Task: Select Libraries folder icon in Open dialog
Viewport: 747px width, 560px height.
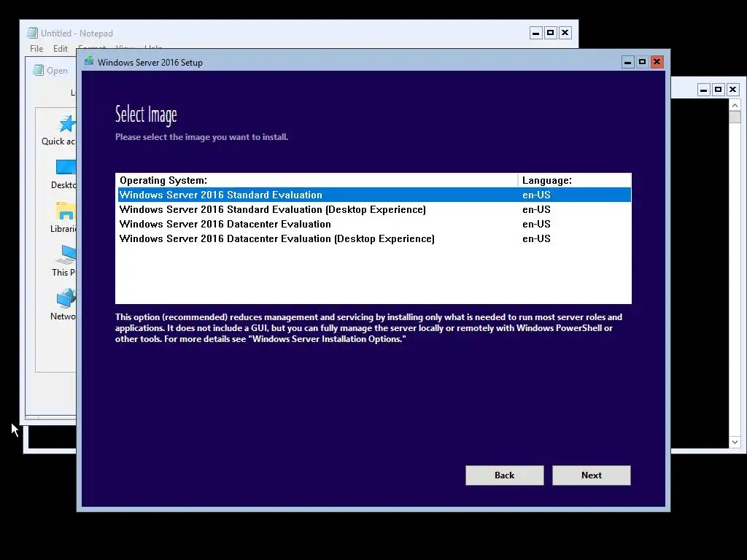Action: (x=66, y=211)
